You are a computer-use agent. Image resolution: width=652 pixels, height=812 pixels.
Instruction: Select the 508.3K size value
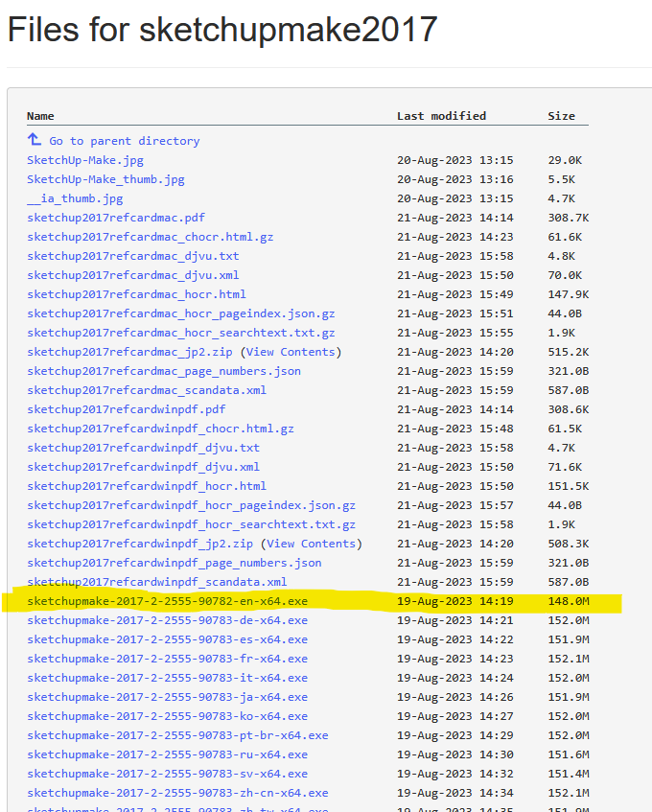[569, 544]
